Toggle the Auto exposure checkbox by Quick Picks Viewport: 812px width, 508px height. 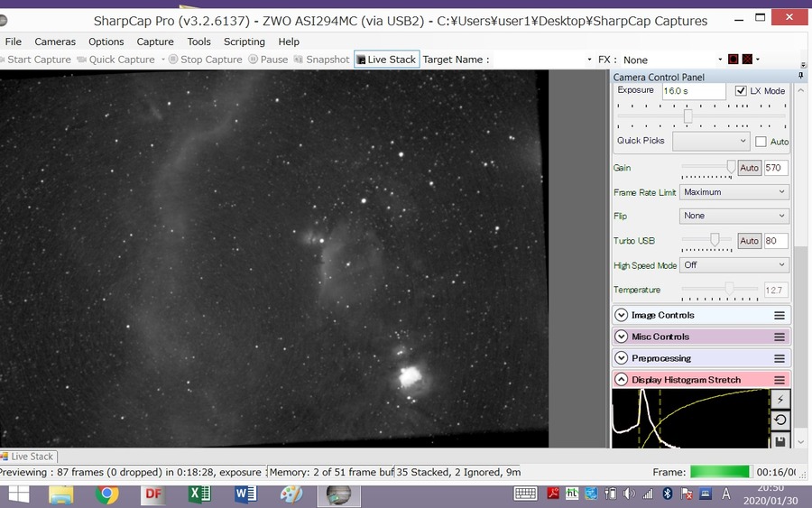pyautogui.click(x=761, y=142)
